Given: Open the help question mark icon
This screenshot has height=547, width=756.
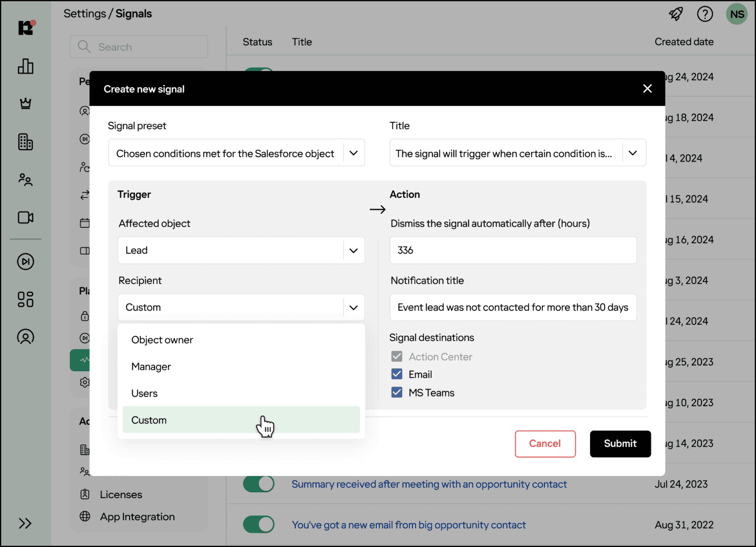Looking at the screenshot, I should tap(705, 14).
